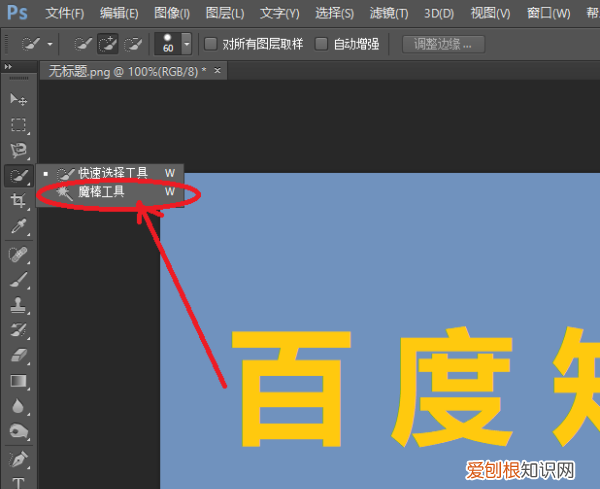This screenshot has height=489, width=600.
Task: Select the Healing Brush tool
Action: (x=18, y=254)
